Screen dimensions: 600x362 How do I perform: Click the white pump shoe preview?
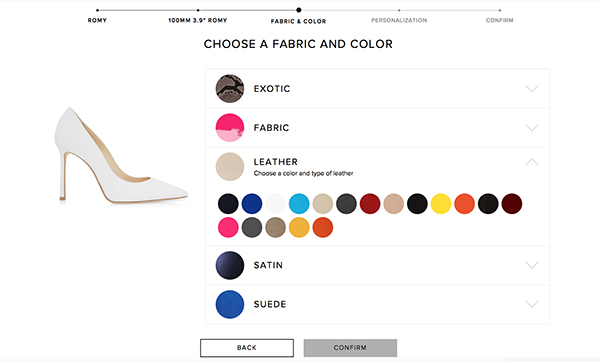121,155
